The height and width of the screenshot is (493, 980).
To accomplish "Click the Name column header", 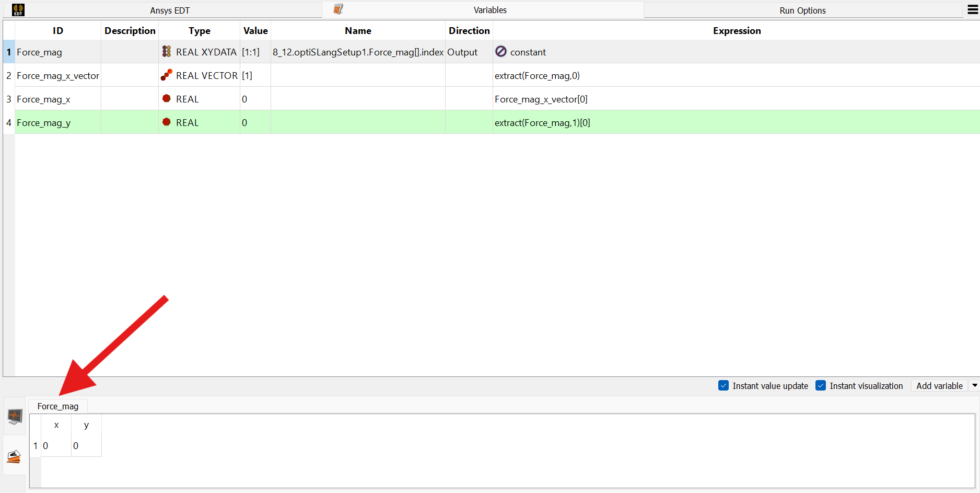I will click(x=358, y=31).
